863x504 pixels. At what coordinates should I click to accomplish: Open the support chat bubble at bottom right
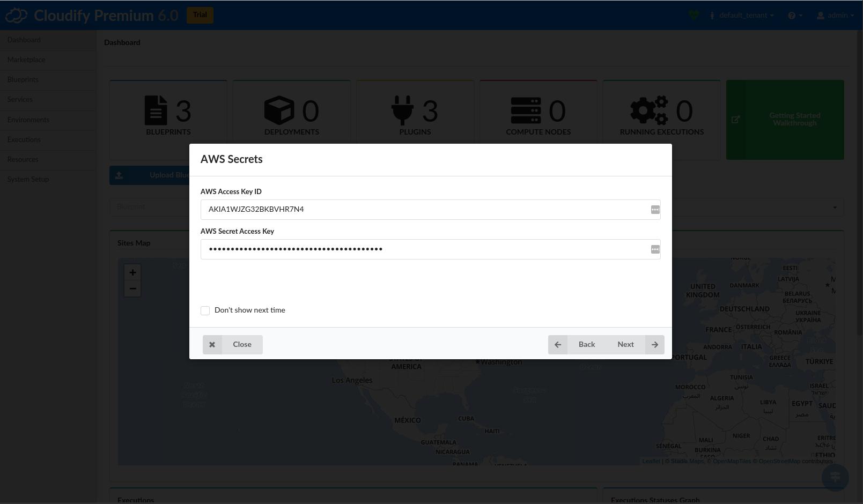coord(835,477)
